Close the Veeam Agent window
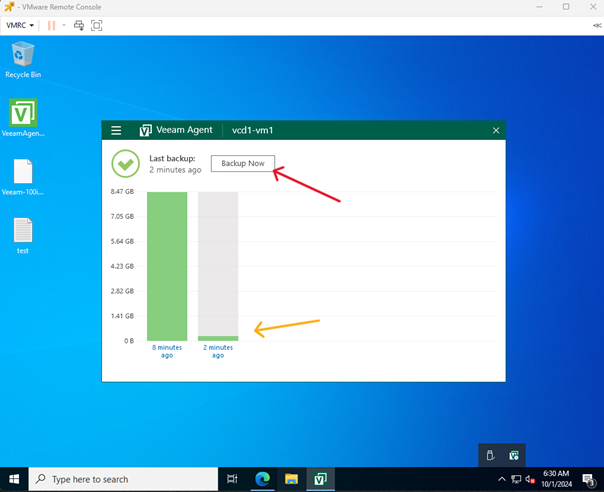 (x=496, y=131)
